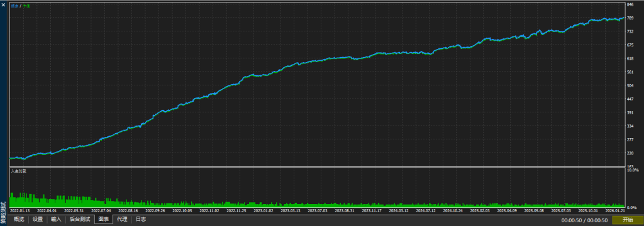
Task: Switch to the 设置 tab
Action: (38, 220)
